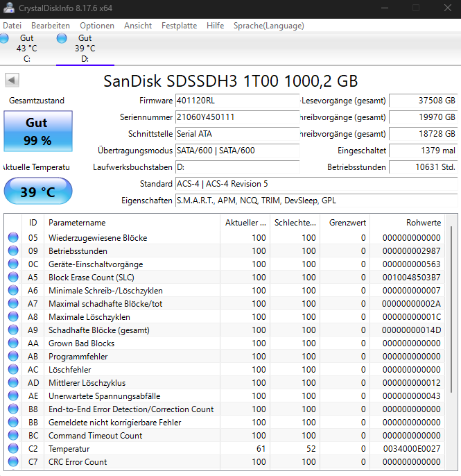Screen dimensions: 461x476
Task: Click status orb of Wiederzugewiesene Blöcke row
Action: click(x=13, y=237)
